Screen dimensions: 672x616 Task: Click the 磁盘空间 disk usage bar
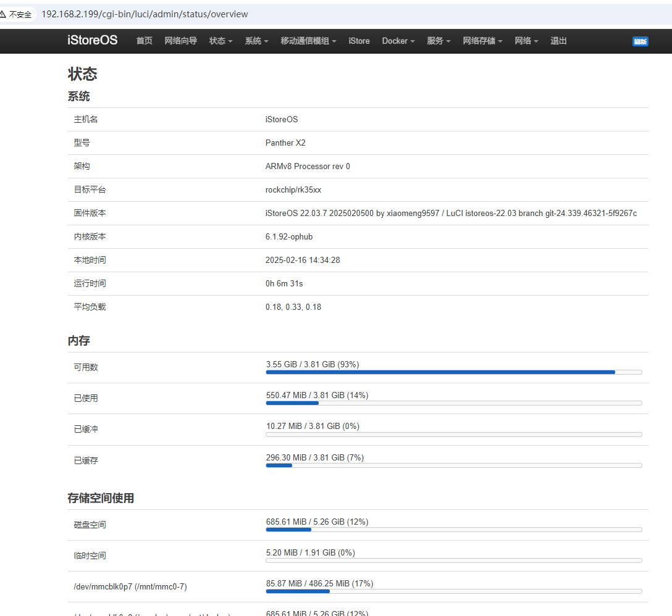453,530
